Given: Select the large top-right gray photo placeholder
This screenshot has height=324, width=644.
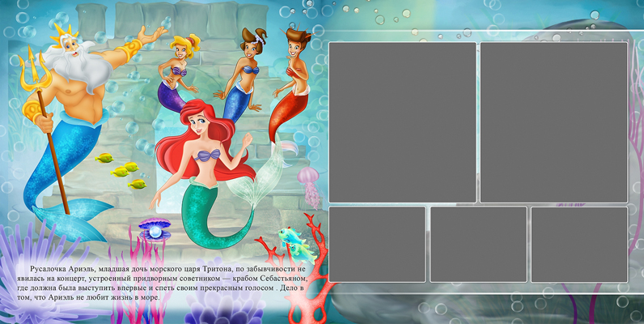Looking at the screenshot, I should 553,122.
